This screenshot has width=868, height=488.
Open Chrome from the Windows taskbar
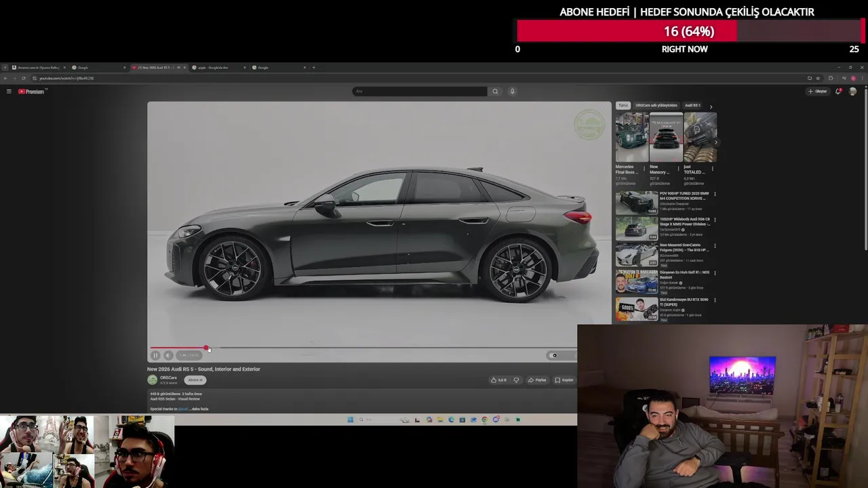click(485, 420)
